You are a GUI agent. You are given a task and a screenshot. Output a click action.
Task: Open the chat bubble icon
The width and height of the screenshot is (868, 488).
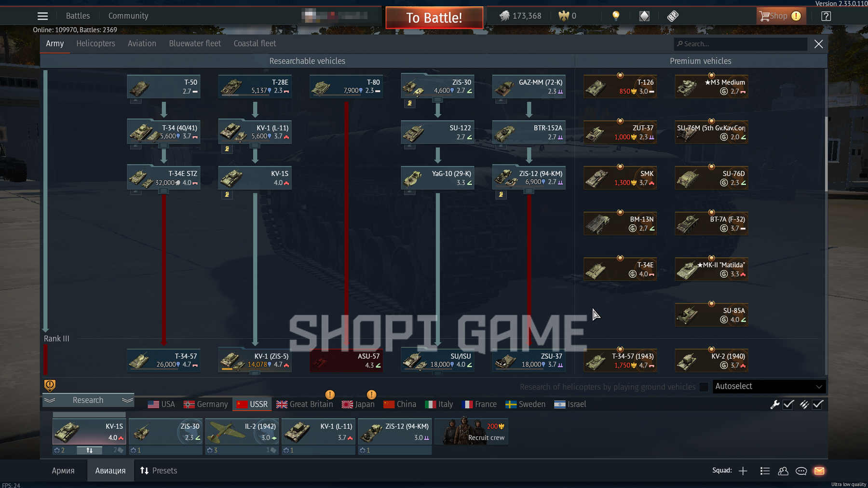801,471
